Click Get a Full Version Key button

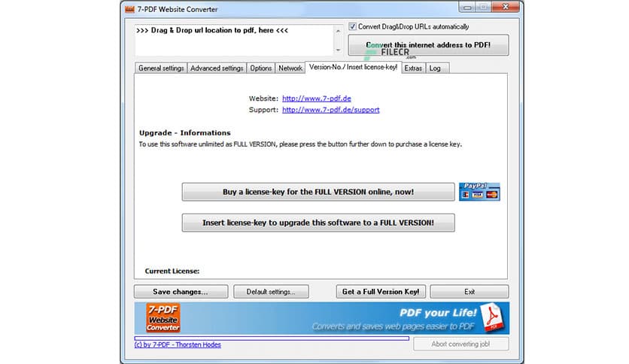click(x=381, y=292)
